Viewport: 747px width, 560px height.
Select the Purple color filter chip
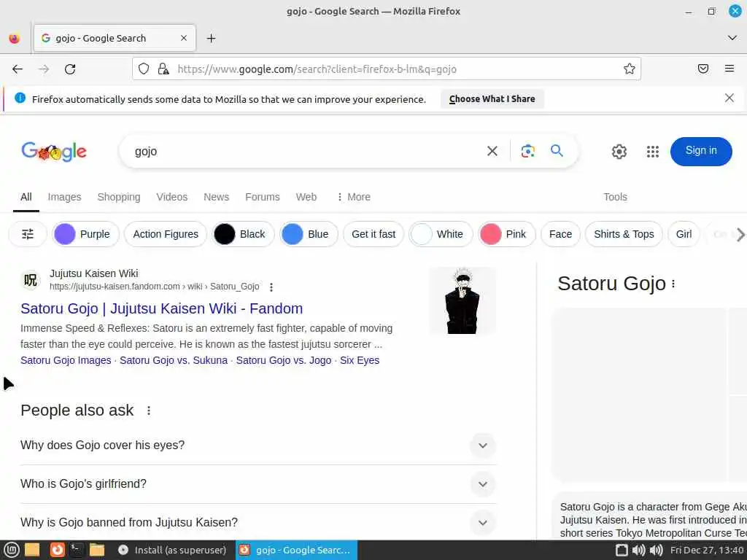(85, 234)
